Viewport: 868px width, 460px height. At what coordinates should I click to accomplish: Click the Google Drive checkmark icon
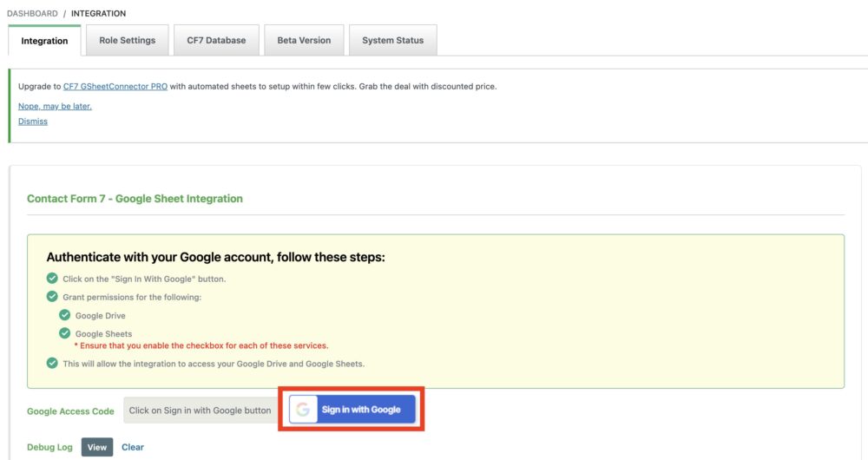point(65,315)
